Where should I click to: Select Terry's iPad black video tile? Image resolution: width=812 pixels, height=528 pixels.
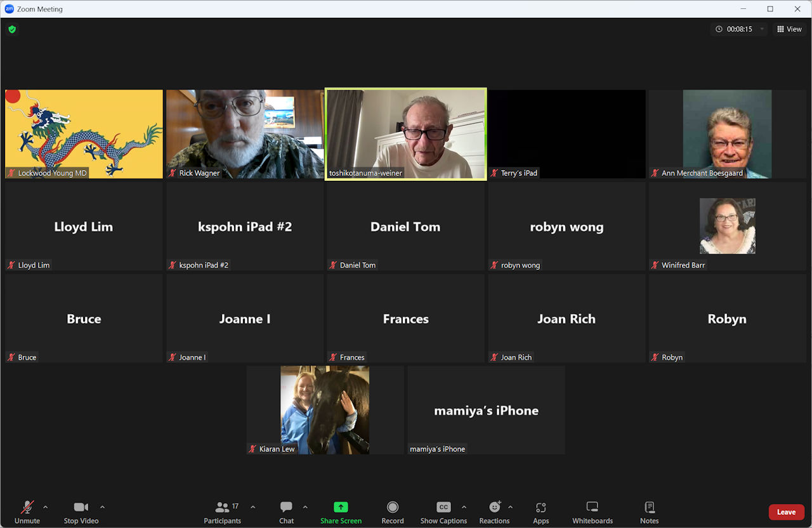566,134
